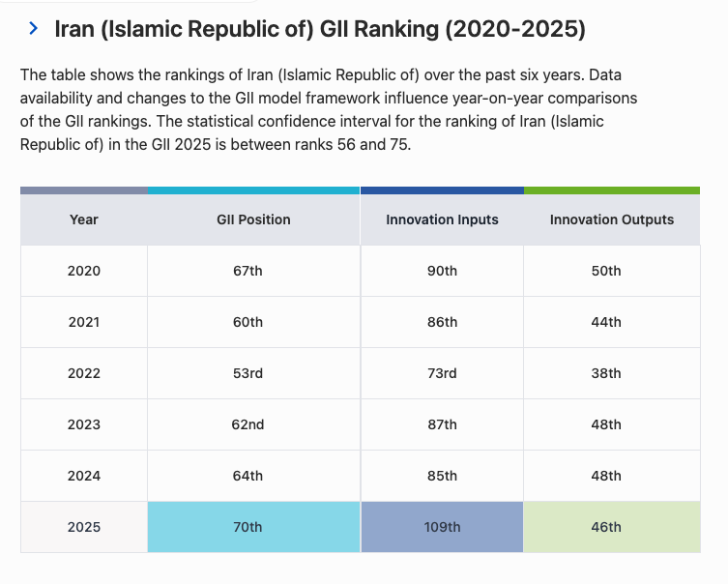Click the cyan color bar above GII Position
The width and height of the screenshot is (728, 584).
coord(253,190)
